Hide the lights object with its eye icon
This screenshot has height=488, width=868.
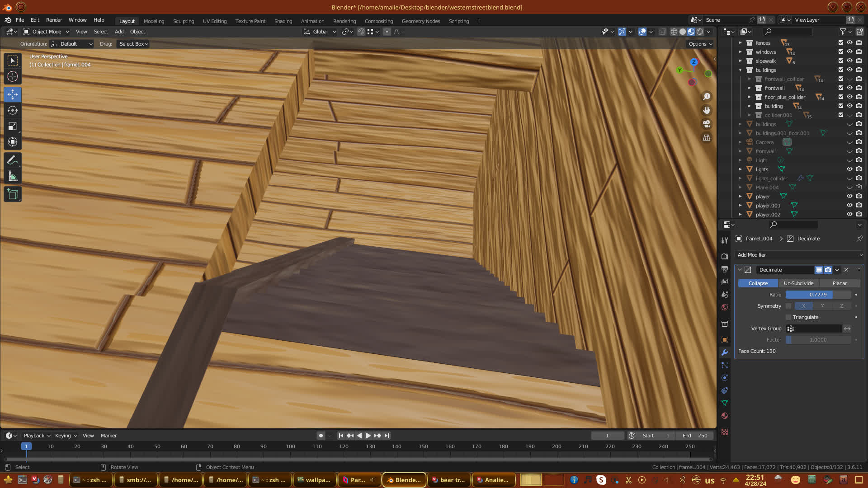tap(849, 169)
